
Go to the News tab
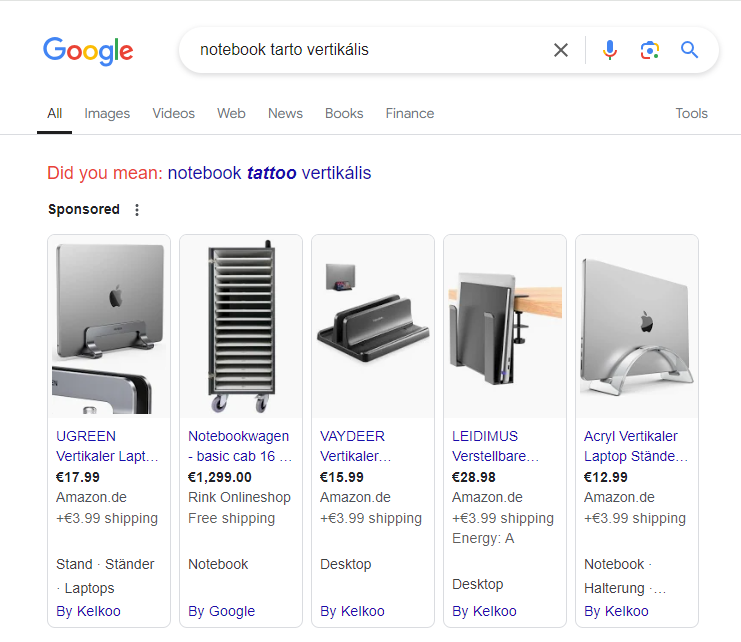[x=285, y=113]
